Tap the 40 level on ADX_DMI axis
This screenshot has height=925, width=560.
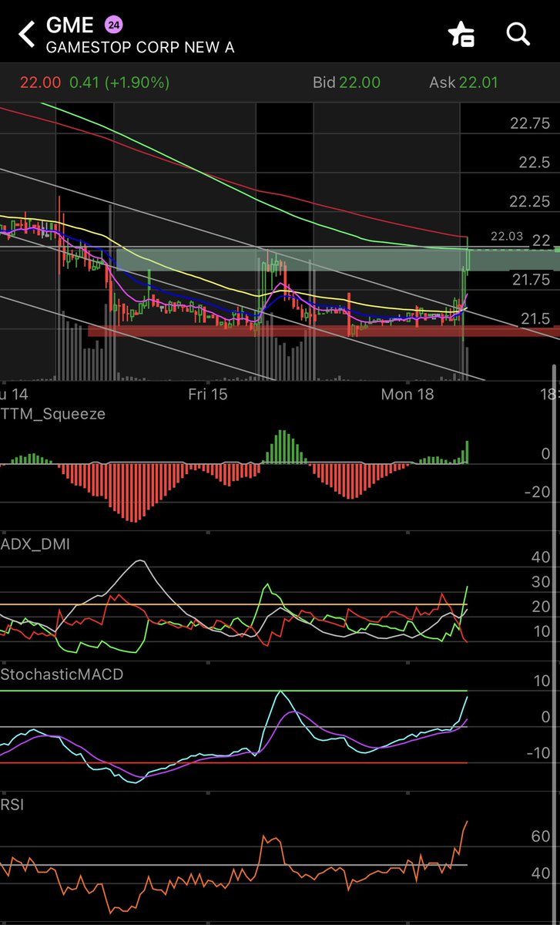click(541, 557)
